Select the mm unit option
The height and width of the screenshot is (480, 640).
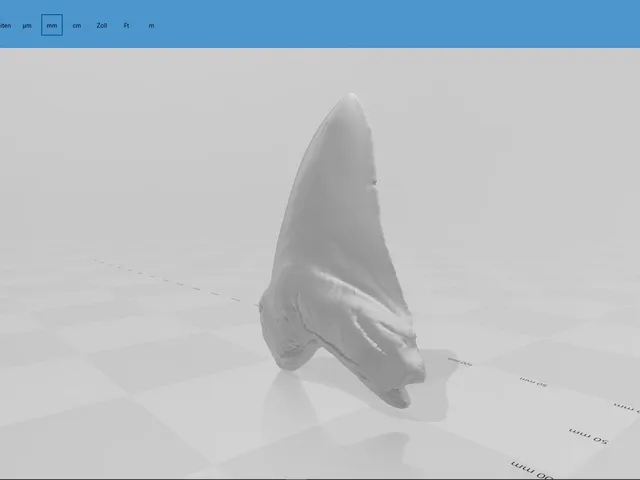pyautogui.click(x=52, y=25)
